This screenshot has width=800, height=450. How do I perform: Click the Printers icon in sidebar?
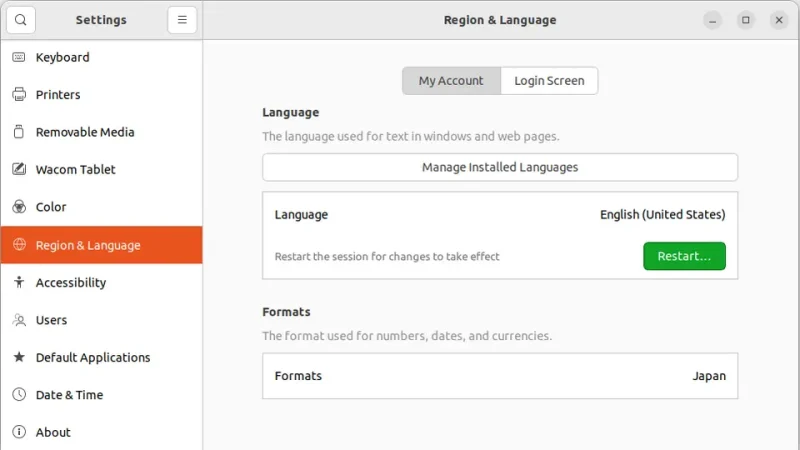19,95
